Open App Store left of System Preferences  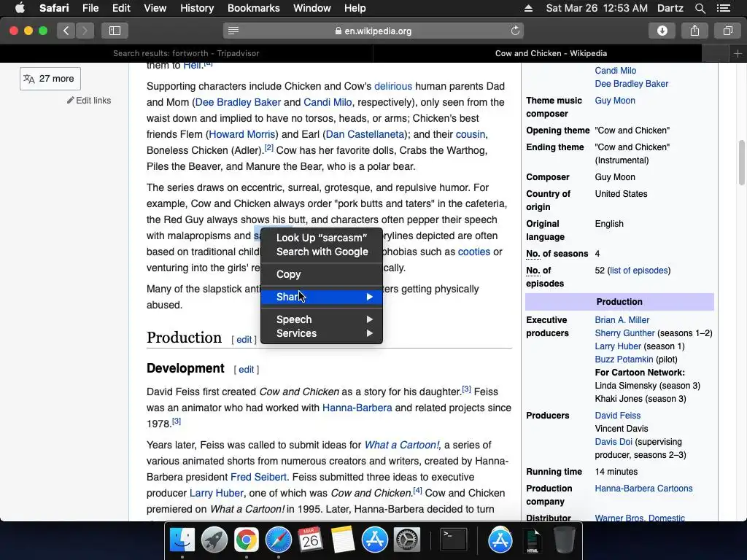374,540
